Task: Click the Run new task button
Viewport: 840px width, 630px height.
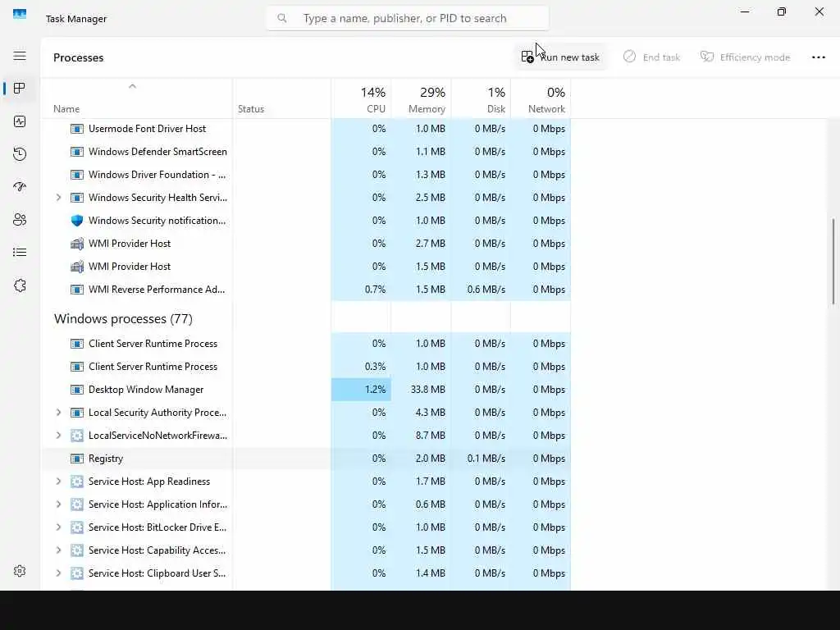Action: coord(560,57)
